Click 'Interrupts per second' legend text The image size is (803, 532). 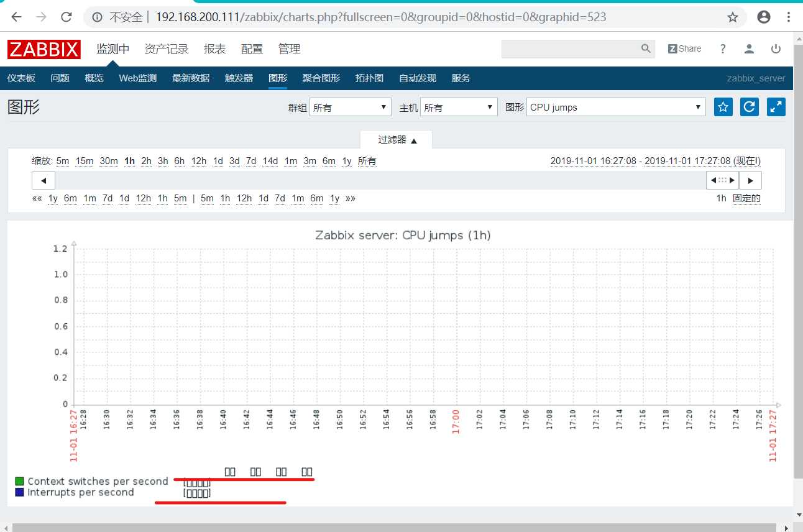[81, 492]
